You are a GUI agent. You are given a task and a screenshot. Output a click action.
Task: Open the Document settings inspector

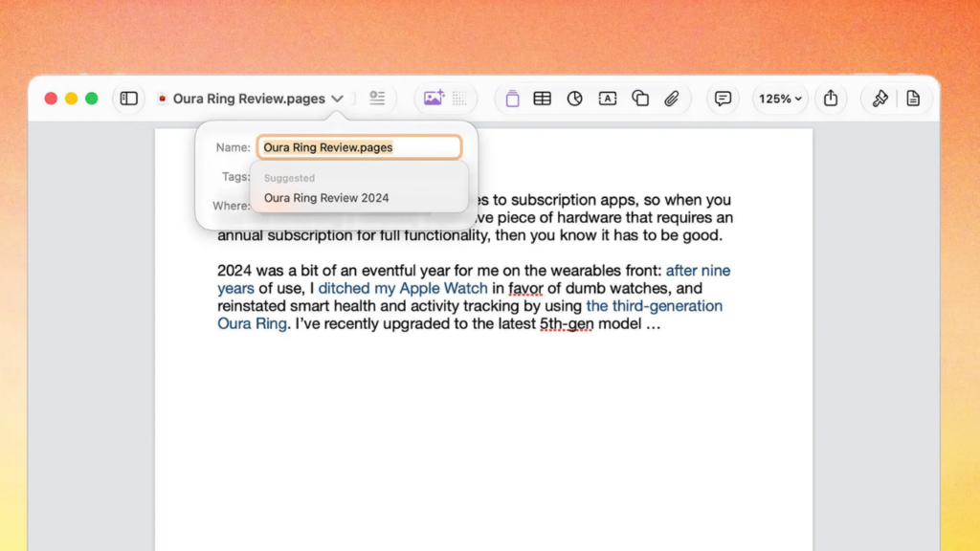pyautogui.click(x=913, y=99)
